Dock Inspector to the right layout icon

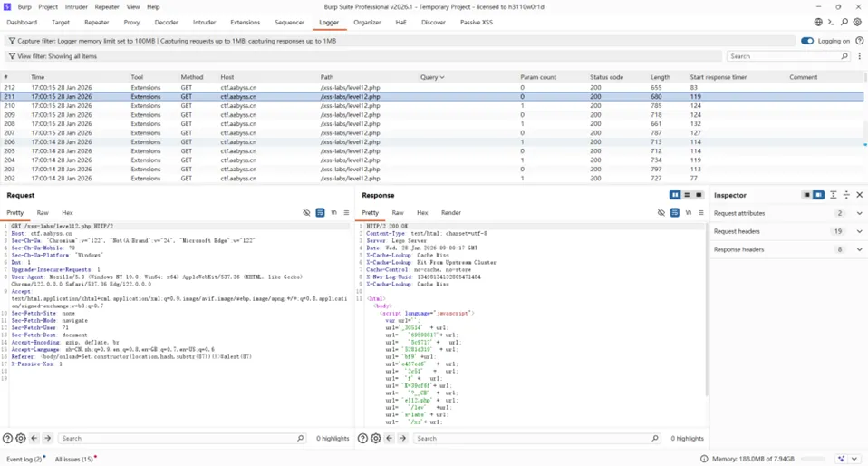(818, 195)
